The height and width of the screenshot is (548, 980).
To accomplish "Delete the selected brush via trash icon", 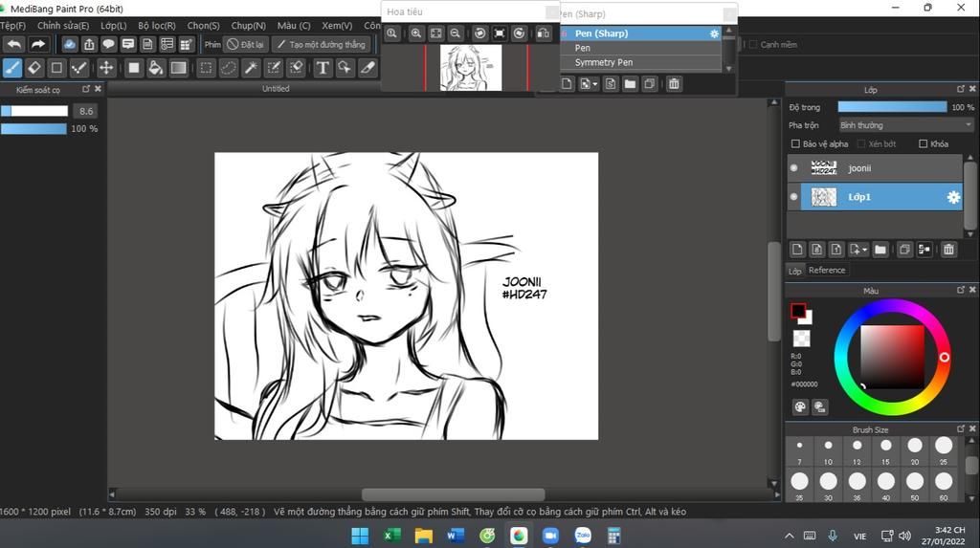I will pos(674,84).
